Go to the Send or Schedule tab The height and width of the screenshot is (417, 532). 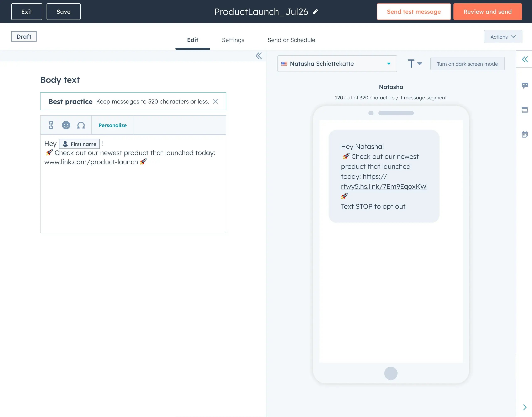pyautogui.click(x=291, y=40)
